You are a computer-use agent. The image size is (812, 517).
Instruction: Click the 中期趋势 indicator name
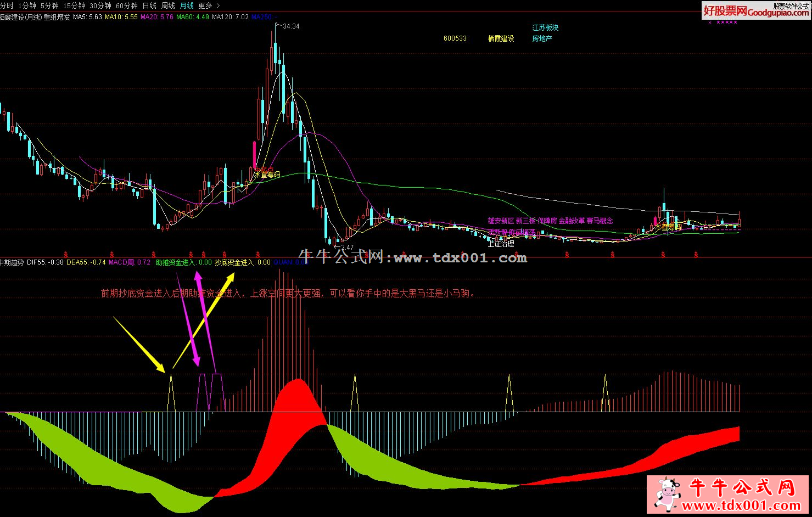coord(12,262)
